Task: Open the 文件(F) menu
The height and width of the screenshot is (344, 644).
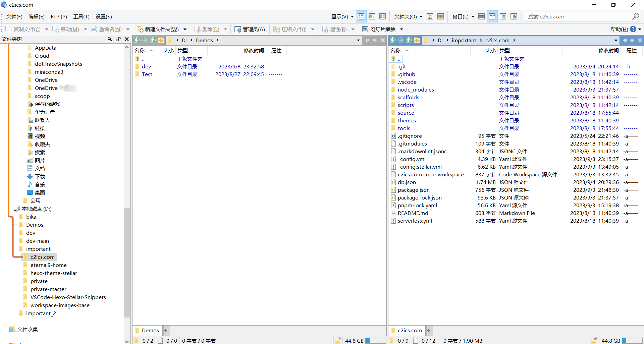Action: coord(14,16)
